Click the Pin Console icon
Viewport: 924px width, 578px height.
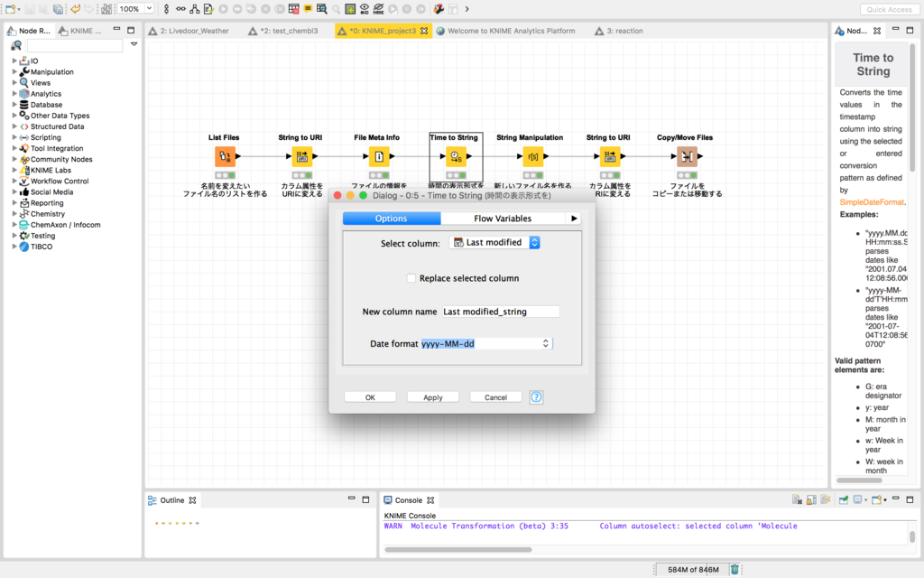[x=844, y=499]
